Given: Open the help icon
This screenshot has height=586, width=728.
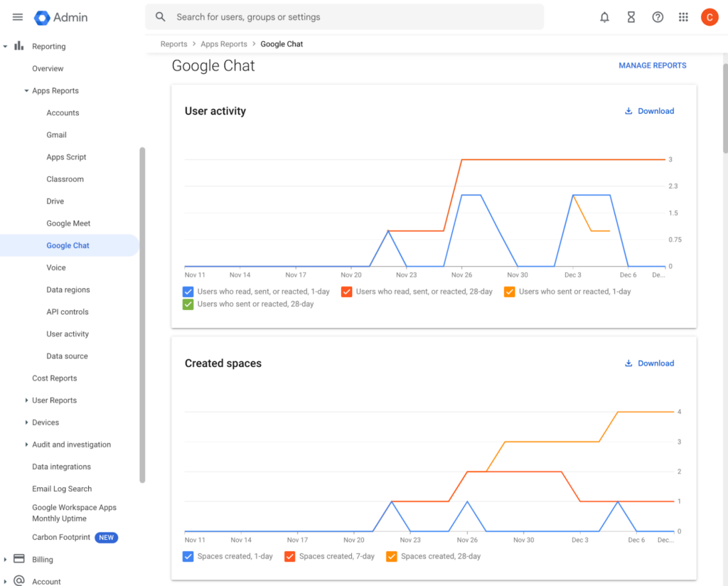Looking at the screenshot, I should 658,17.
